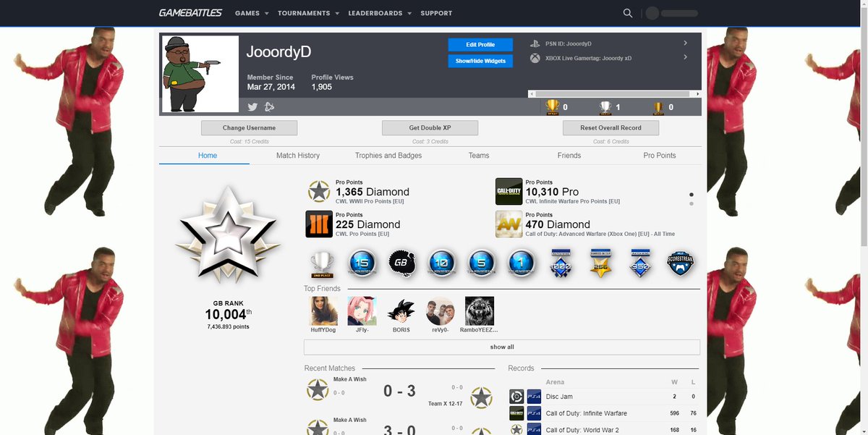868x435 pixels.
Task: Open Call of Duty: Infinite Warfare record link
Action: pos(587,413)
